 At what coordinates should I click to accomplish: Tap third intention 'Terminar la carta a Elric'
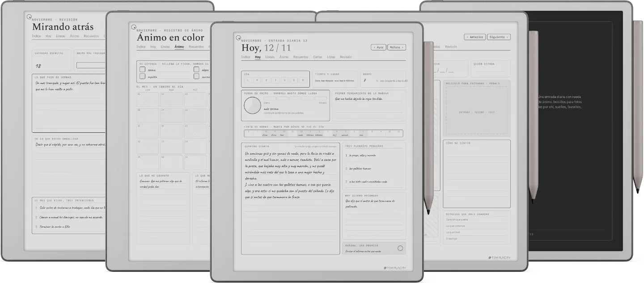54,227
